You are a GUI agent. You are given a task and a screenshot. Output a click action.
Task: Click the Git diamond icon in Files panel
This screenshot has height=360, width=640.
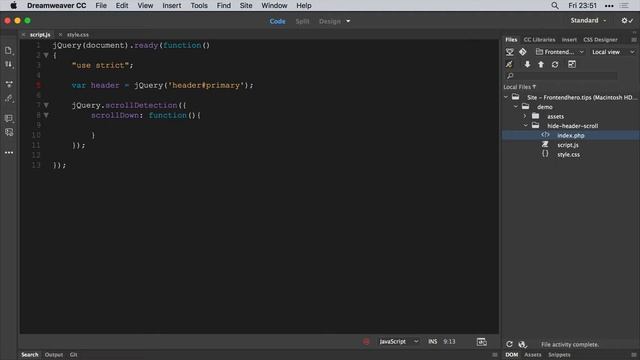[523, 52]
